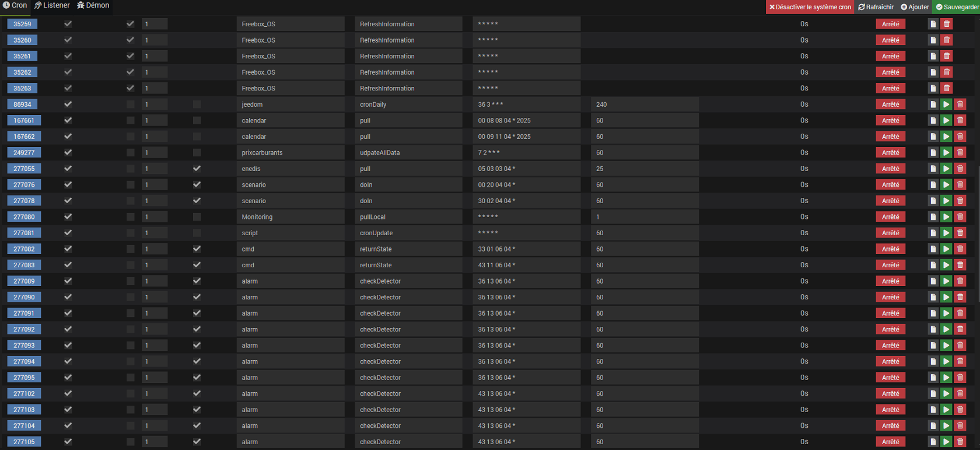The height and width of the screenshot is (450, 980).
Task: Enable the third checkbox of cron 249277
Action: click(197, 152)
